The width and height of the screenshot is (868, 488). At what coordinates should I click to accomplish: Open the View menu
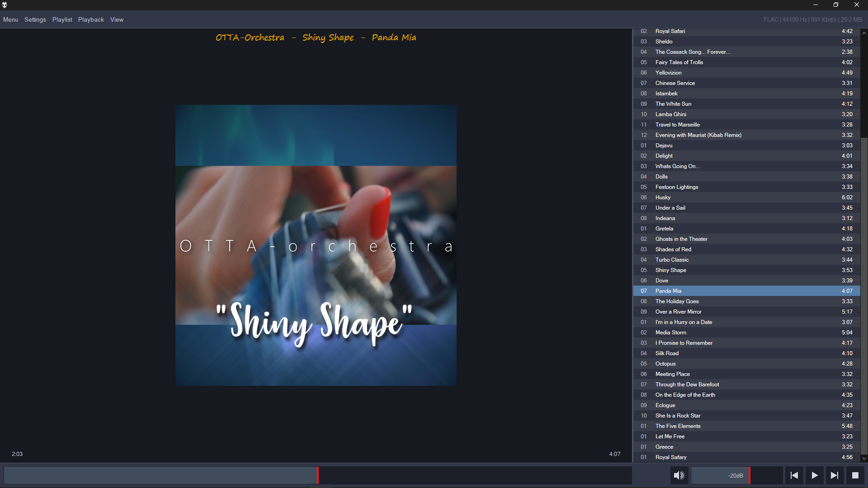pyautogui.click(x=117, y=19)
